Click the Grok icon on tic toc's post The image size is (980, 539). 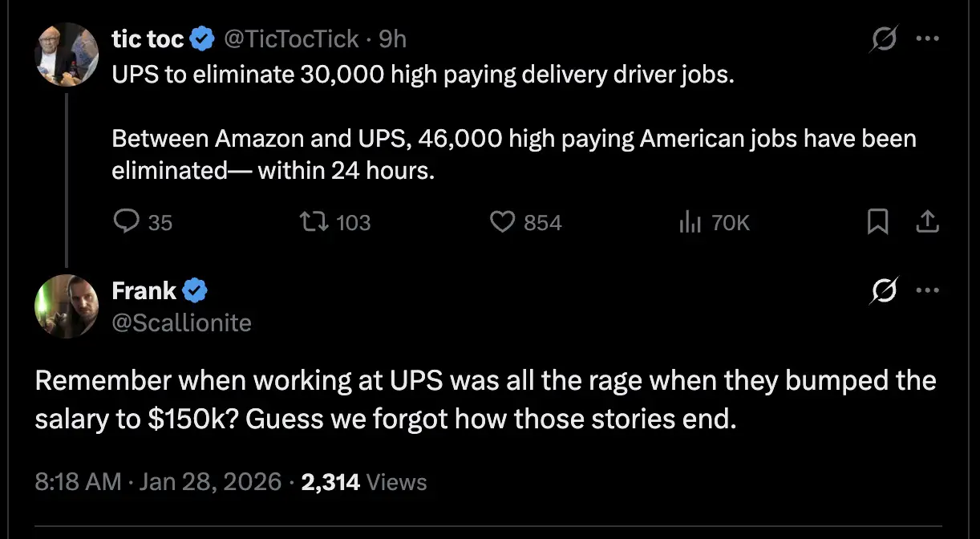(x=882, y=38)
